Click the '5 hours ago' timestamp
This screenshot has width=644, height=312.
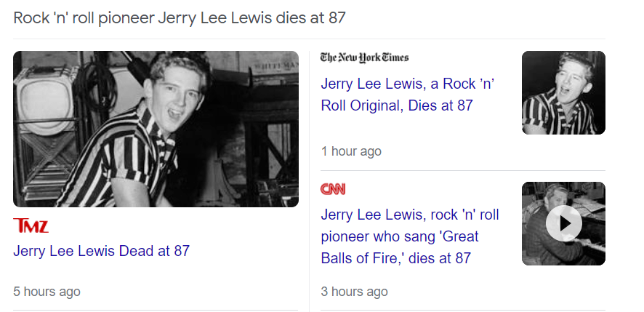(47, 292)
